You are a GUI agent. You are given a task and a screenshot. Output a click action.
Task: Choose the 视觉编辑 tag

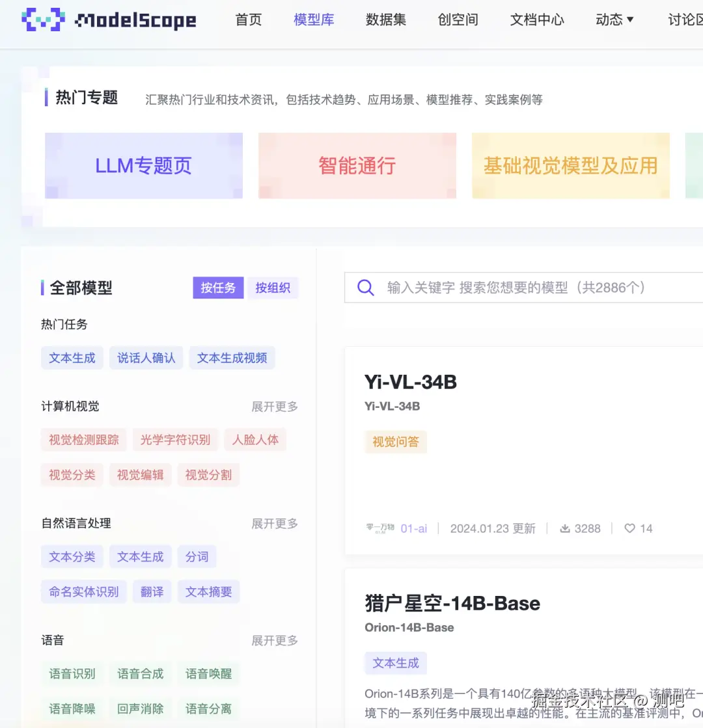click(141, 475)
